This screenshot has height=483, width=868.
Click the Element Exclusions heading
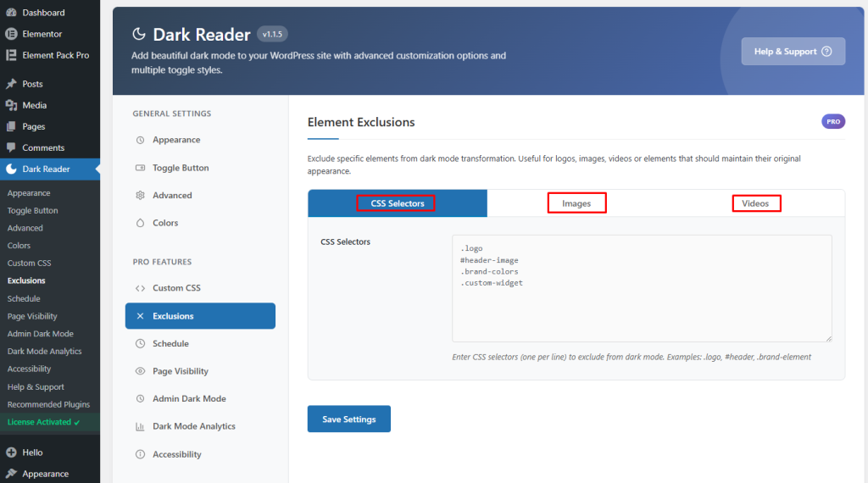[x=361, y=122]
